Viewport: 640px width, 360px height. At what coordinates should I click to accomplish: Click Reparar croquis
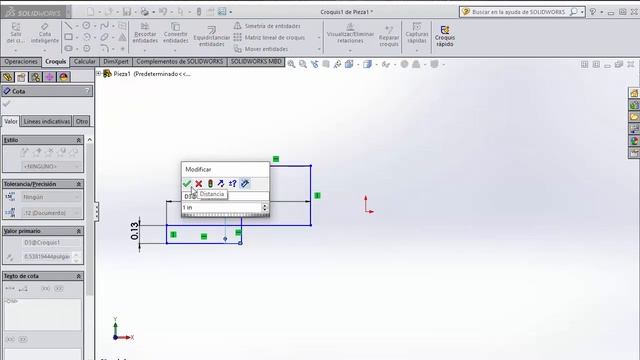click(389, 36)
